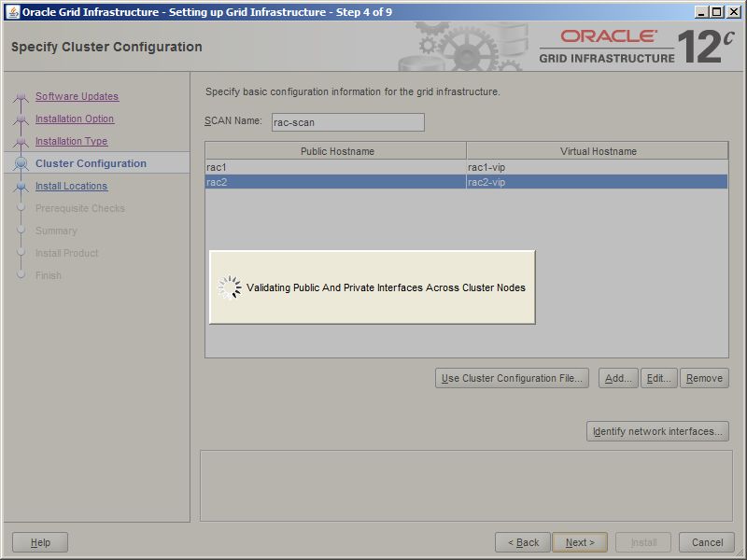Image resolution: width=747 pixels, height=560 pixels.
Task: Click the Install Product step label
Action: pyautogui.click(x=66, y=253)
